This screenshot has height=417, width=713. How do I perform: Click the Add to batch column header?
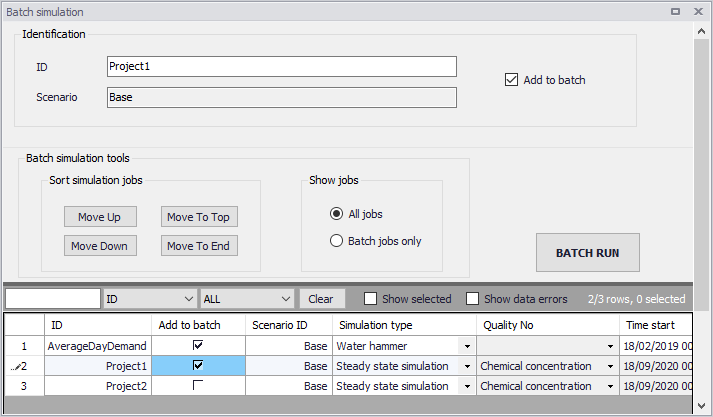click(198, 325)
